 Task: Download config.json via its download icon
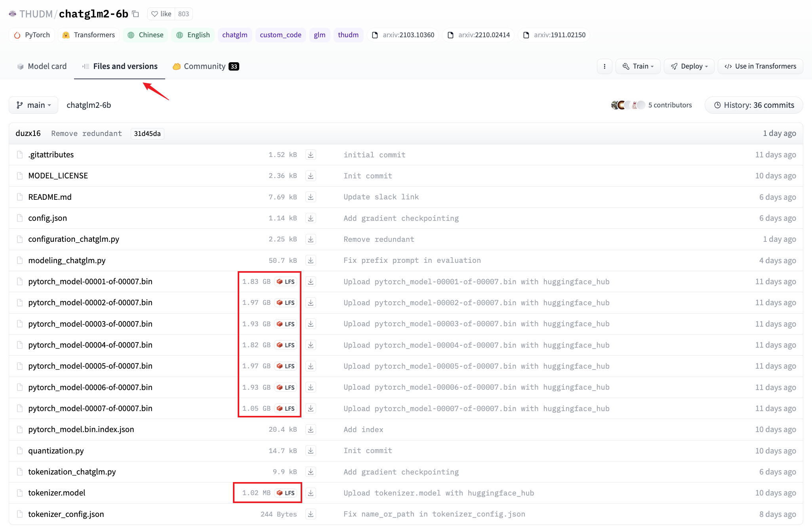click(311, 218)
